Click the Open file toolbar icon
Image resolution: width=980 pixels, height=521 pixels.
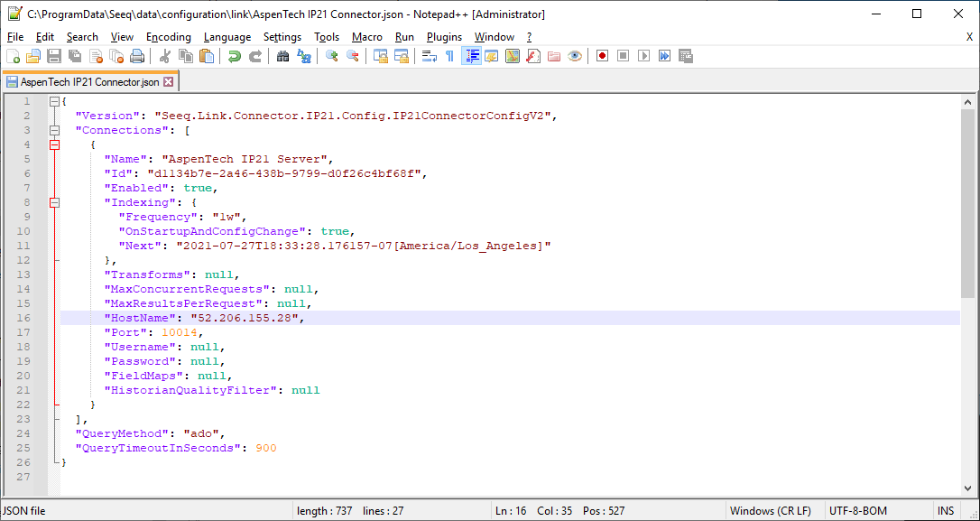(x=33, y=56)
